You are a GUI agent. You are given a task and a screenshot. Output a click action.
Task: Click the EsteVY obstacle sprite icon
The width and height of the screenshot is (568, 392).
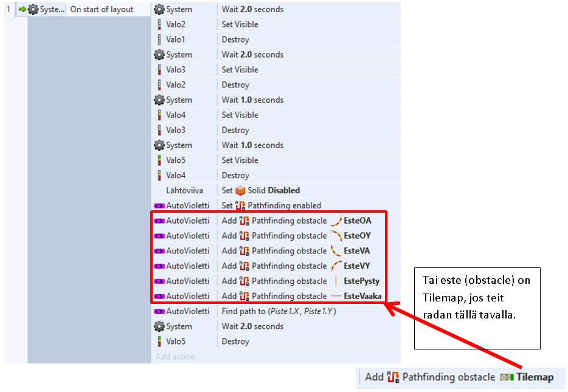point(336,266)
